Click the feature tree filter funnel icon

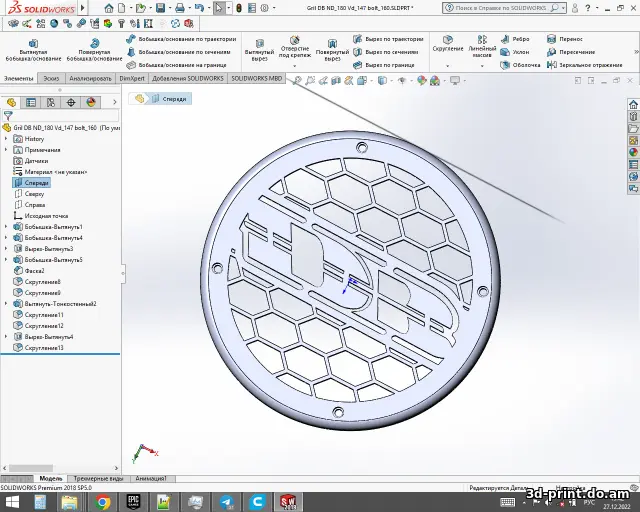pos(8,115)
